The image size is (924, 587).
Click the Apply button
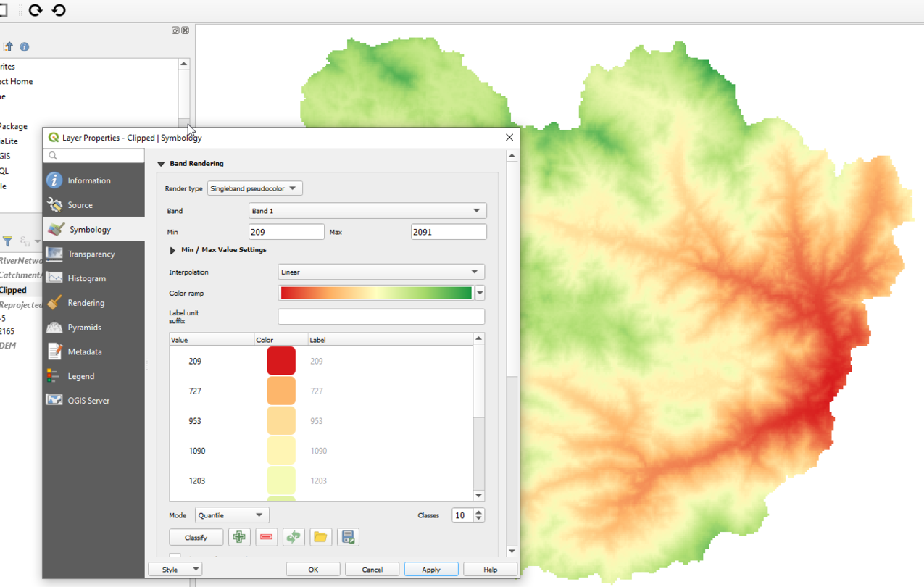[430, 570]
